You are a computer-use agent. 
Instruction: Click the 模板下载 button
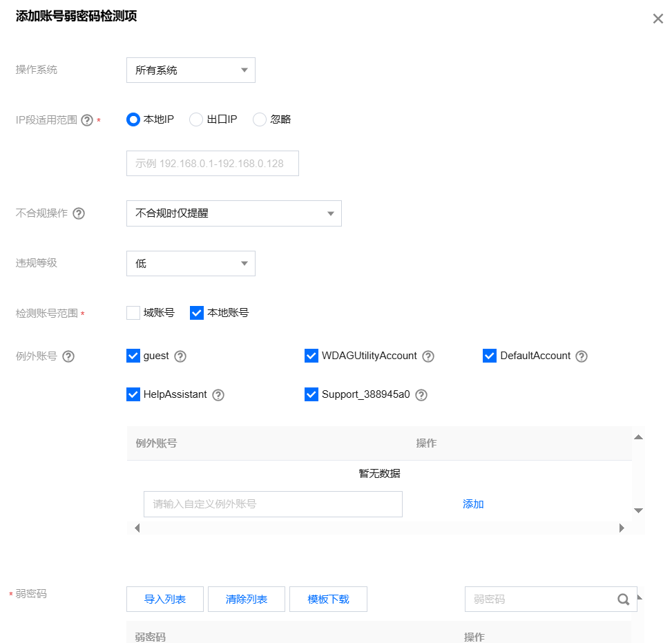328,599
